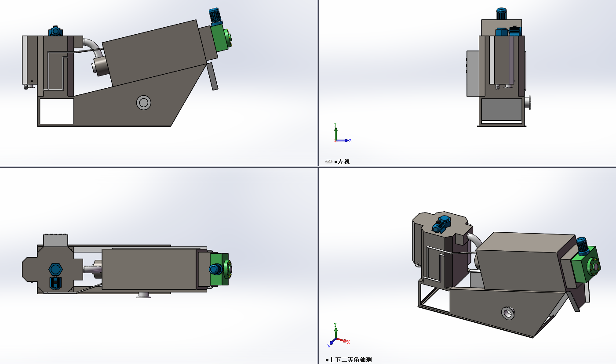Click the blue Z axis of the 左视 triad
Screen dimensions: 616x364
tap(343, 141)
